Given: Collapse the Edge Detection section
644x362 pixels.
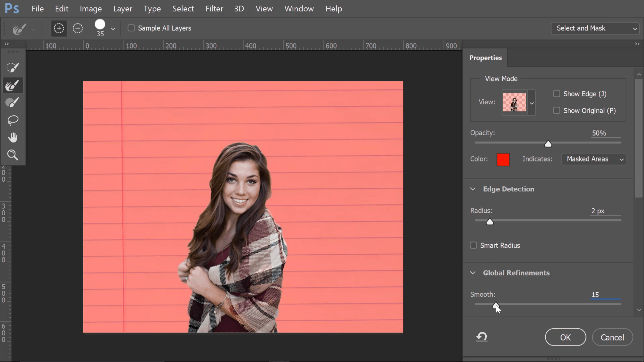Looking at the screenshot, I should [x=473, y=189].
